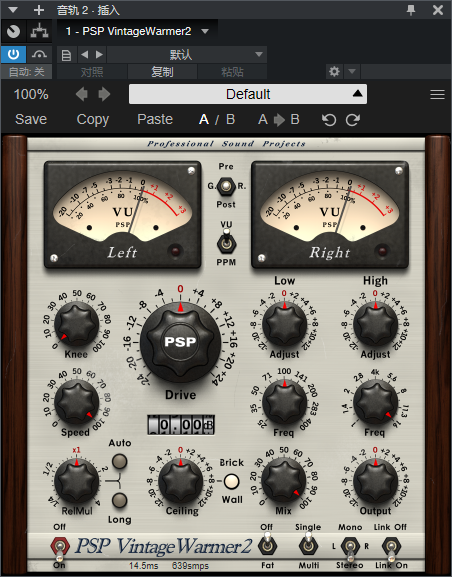This screenshot has height=577, width=452.
Task: Click the automation curve icon next to power
Action: click(x=39, y=54)
